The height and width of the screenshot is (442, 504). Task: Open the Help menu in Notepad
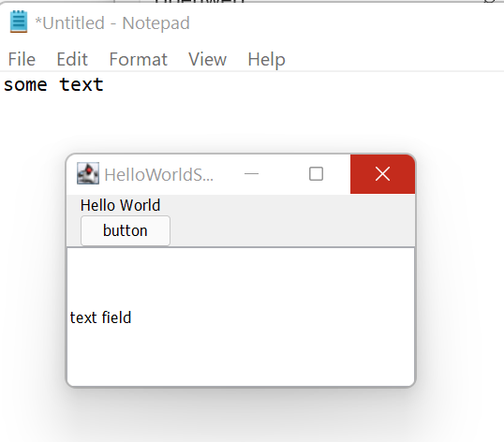266,59
